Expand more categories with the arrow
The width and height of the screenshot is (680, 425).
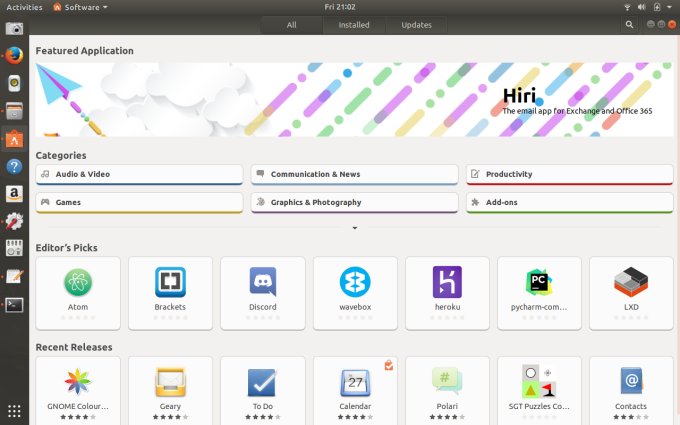355,228
